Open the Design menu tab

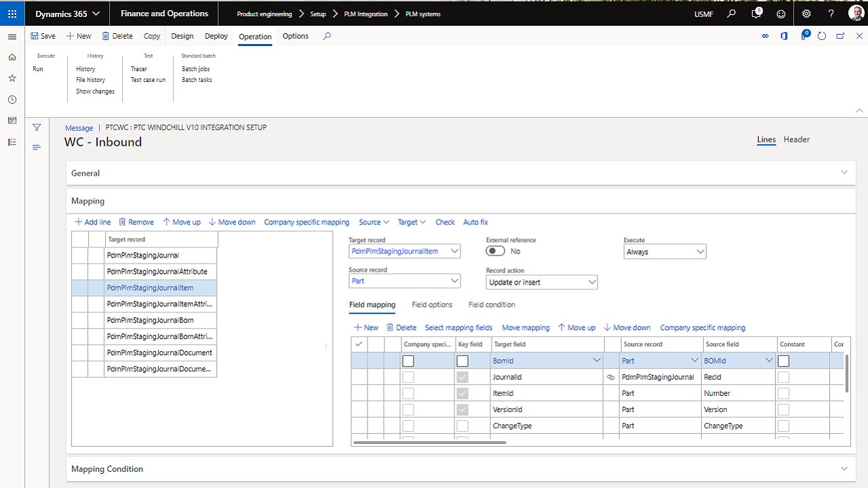182,36
